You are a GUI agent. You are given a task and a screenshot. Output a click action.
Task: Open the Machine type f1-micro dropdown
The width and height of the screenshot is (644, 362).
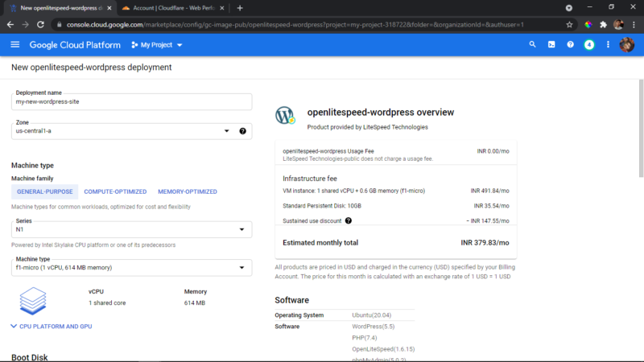pos(131,268)
